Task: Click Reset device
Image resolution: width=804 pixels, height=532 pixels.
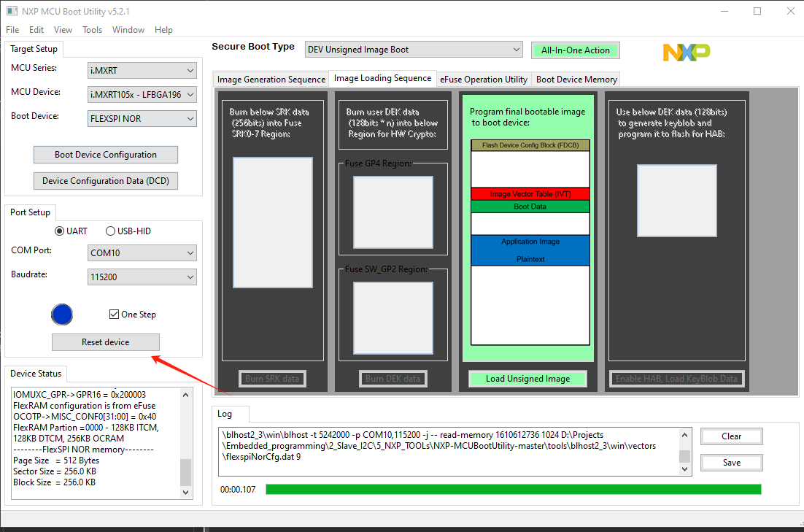Action: click(x=105, y=342)
